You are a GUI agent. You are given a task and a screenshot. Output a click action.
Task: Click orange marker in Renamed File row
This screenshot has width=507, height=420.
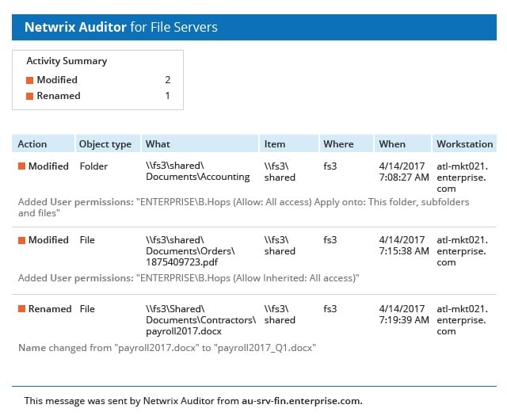[21, 309]
